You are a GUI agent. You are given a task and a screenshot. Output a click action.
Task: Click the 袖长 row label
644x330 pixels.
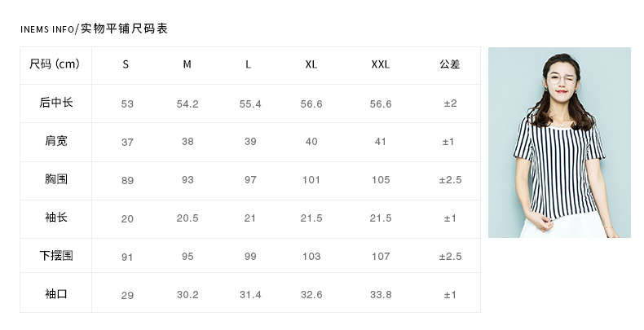coord(55,218)
